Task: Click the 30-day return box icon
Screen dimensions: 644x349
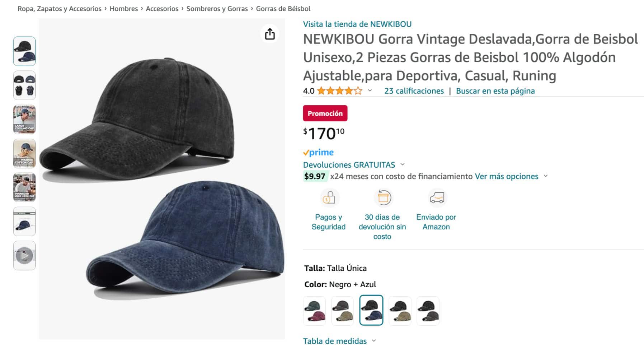Action: (x=382, y=198)
